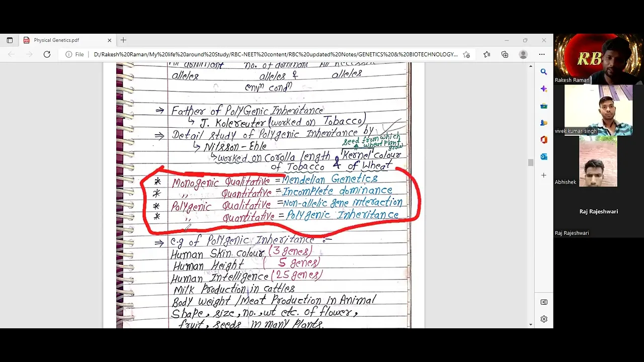Open sidebar settings gear
Viewport: 644px width, 362px height.
(544, 319)
